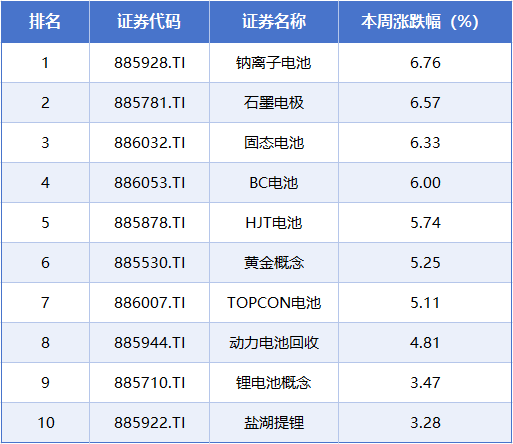Viewport: 513px width, 444px height.
Task: Select security code 885928.TI
Action: 149,63
